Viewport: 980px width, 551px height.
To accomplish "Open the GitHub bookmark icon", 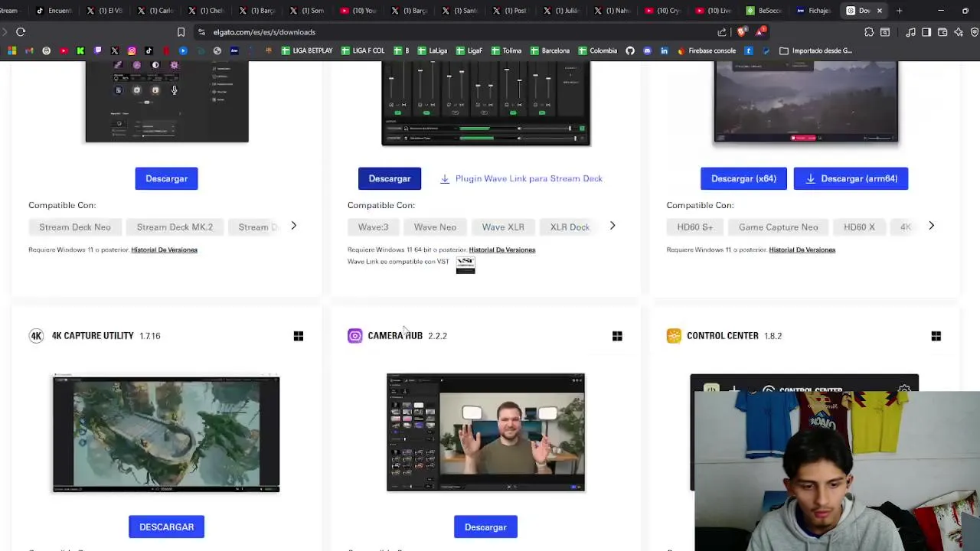I will pyautogui.click(x=630, y=51).
